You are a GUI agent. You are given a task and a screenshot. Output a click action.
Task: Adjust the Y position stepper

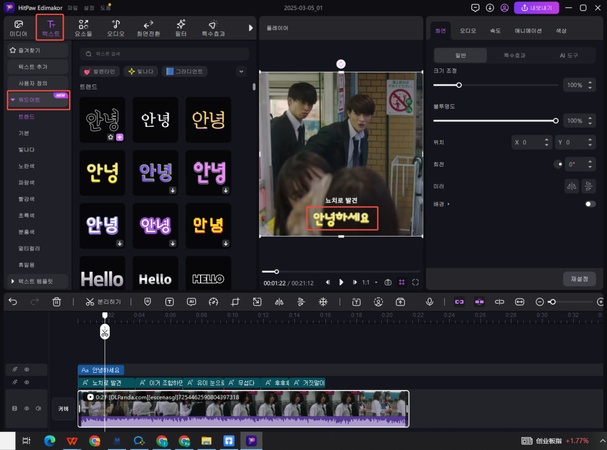[x=590, y=142]
